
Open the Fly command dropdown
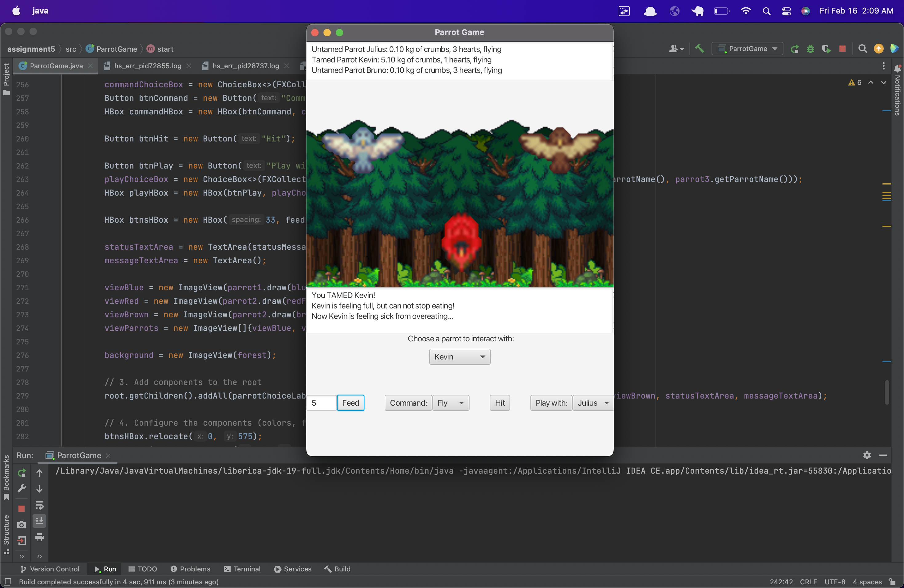[450, 403]
